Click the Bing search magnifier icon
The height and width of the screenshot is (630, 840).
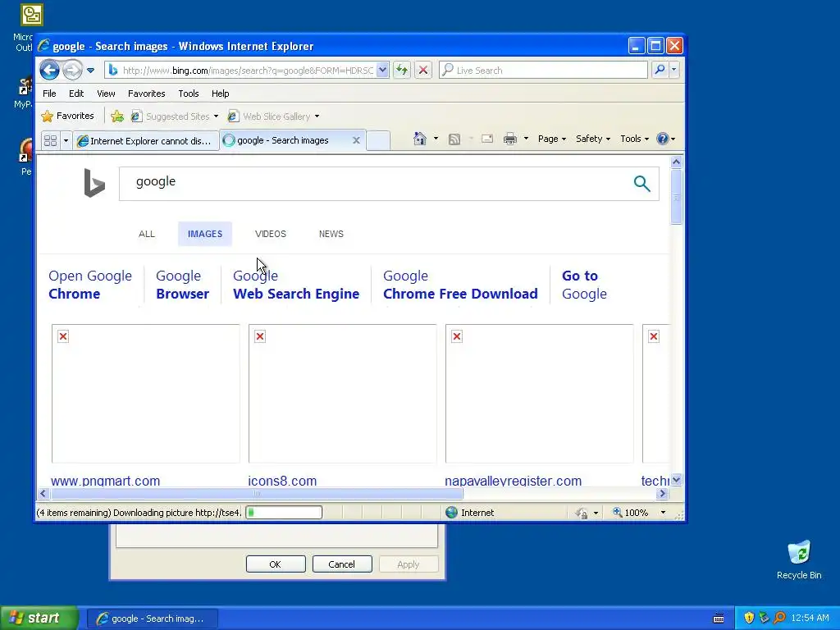[x=641, y=184]
